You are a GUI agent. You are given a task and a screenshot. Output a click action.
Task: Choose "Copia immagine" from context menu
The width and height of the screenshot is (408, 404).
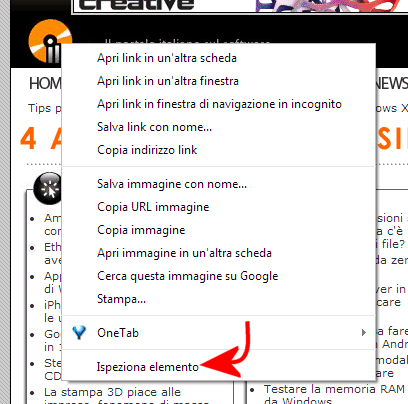point(219,230)
